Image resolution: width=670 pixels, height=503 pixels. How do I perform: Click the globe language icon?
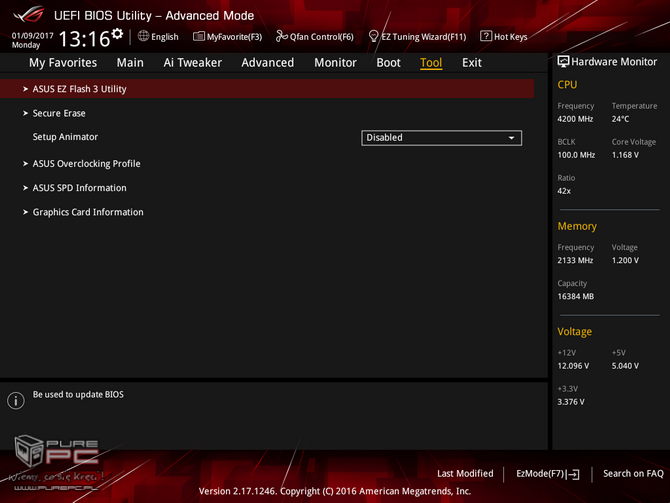143,36
